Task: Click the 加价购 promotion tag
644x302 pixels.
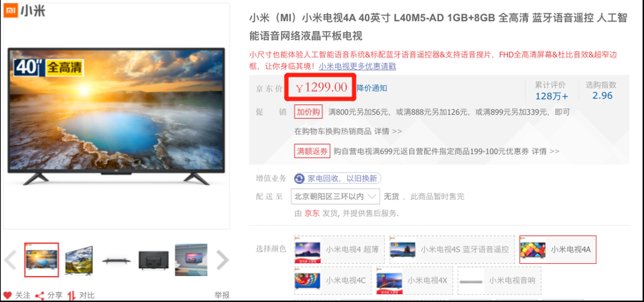Action: pyautogui.click(x=309, y=112)
